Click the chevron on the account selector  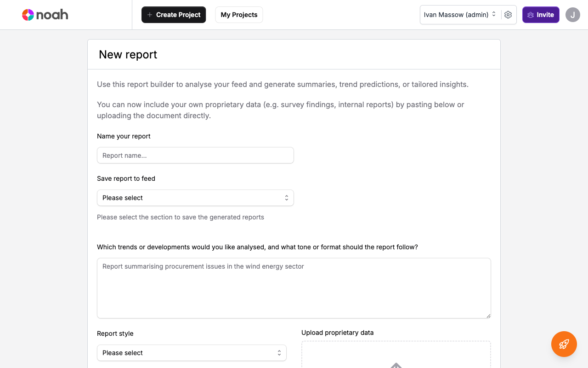point(494,14)
